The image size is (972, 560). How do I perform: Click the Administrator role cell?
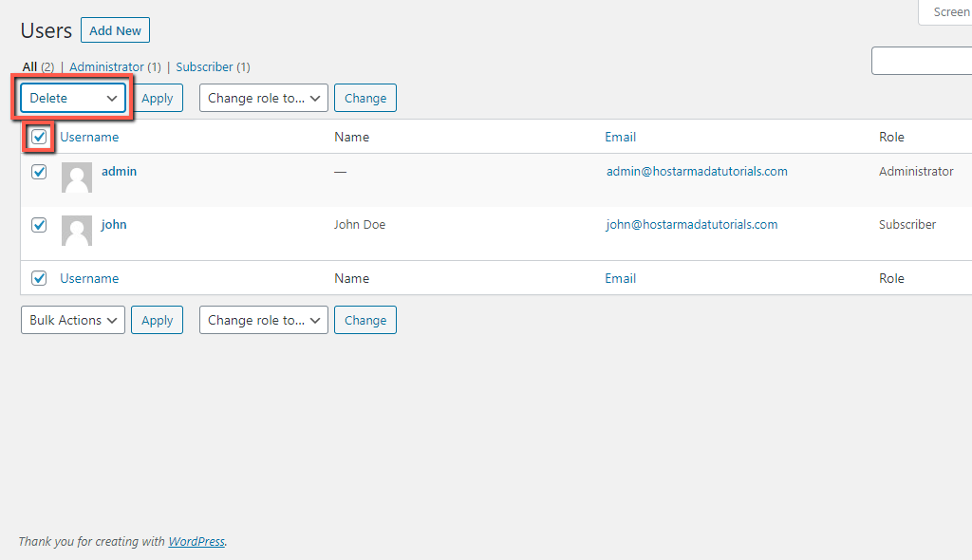point(916,171)
